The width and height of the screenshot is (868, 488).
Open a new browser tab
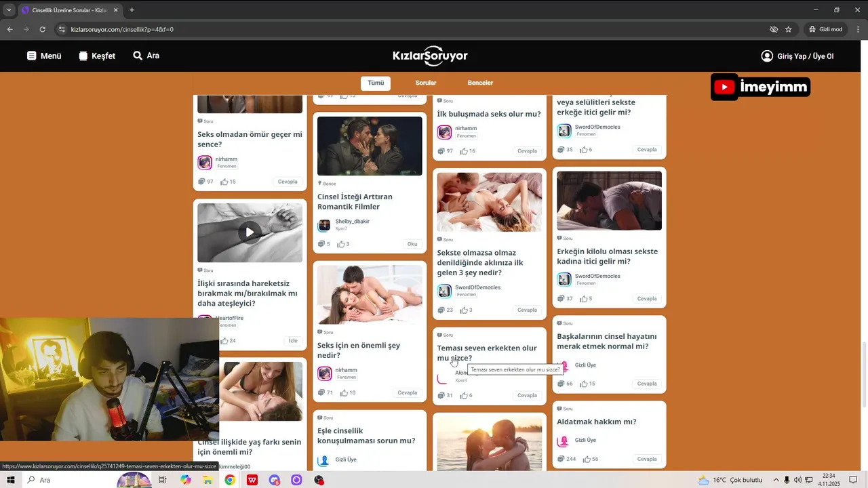coord(132,10)
